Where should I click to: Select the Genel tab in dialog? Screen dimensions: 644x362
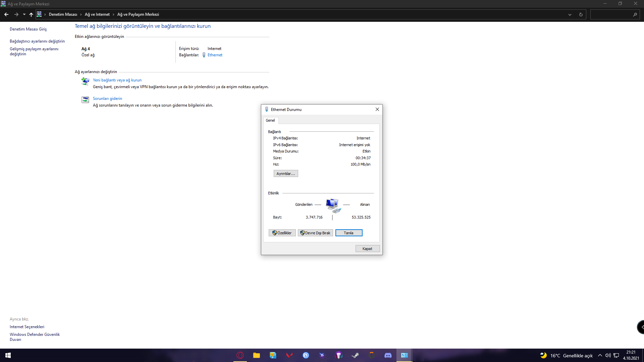pos(270,120)
